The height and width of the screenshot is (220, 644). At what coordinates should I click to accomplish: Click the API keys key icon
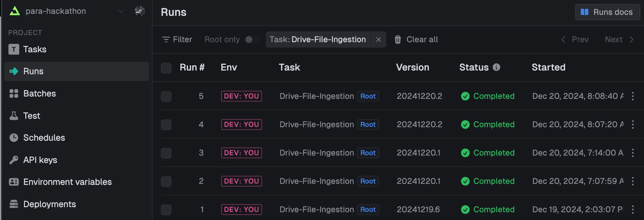click(14, 160)
